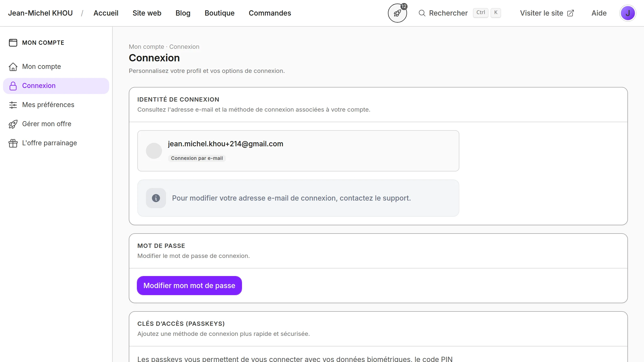
Task: Click the rocket icon with 12 badge
Action: tap(397, 13)
